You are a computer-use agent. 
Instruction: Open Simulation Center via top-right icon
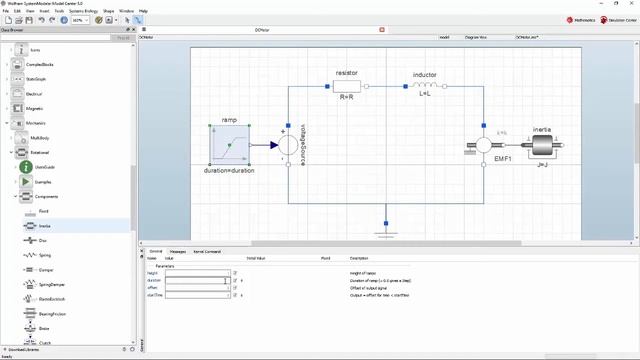618,20
